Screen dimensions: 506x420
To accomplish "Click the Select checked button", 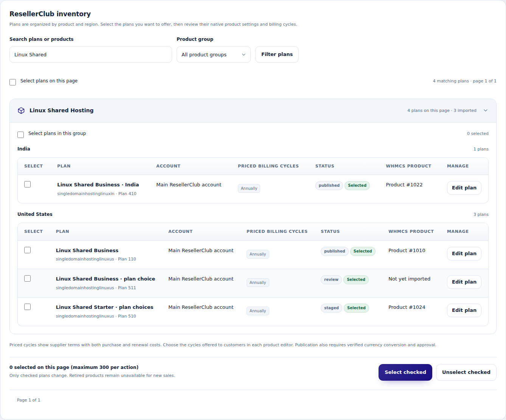I will click(405, 372).
